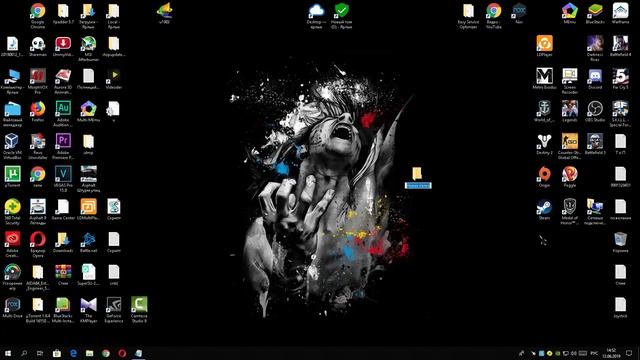640x360 pixels.
Task: Launch the Medal of Honor shortcut
Action: 570,211
